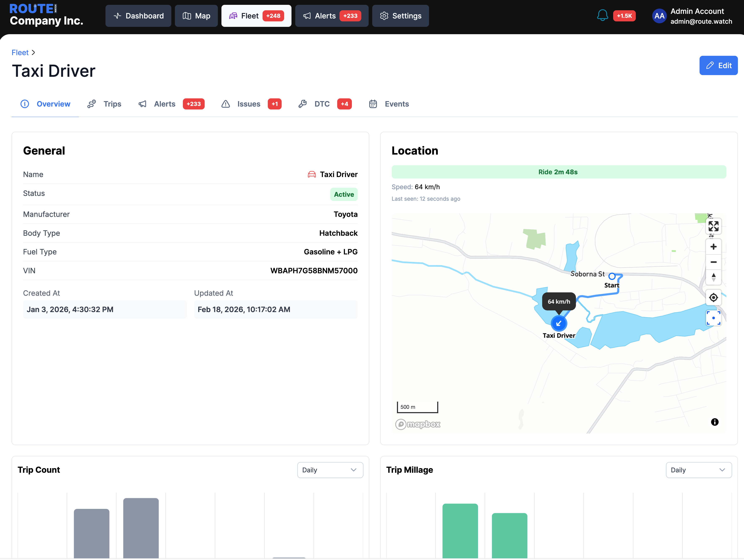Open the Mapbox attribution info icon
Image resolution: width=744 pixels, height=560 pixels.
[x=714, y=422]
